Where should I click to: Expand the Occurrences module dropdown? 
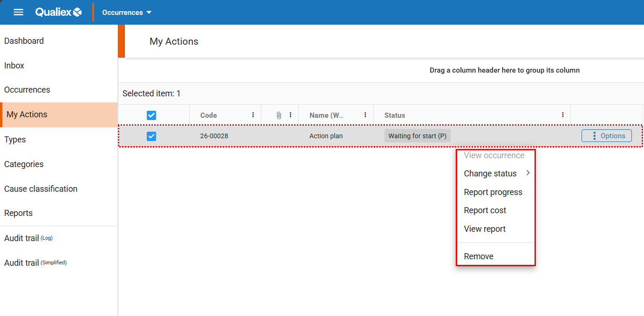[x=127, y=13]
